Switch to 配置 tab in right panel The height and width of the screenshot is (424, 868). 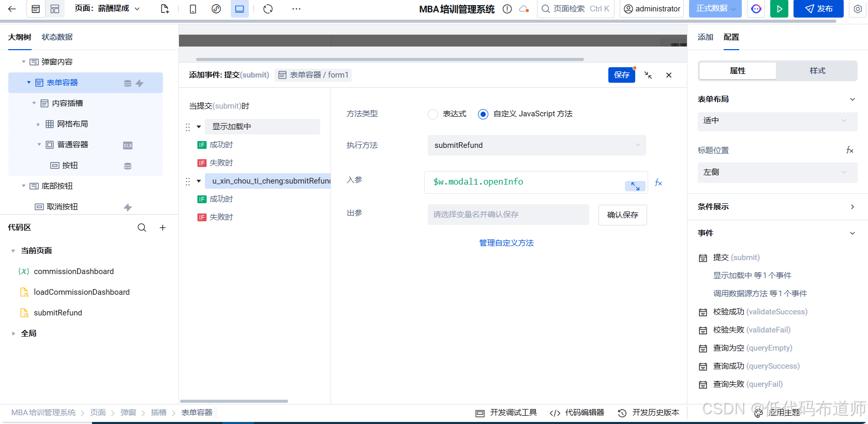point(731,37)
